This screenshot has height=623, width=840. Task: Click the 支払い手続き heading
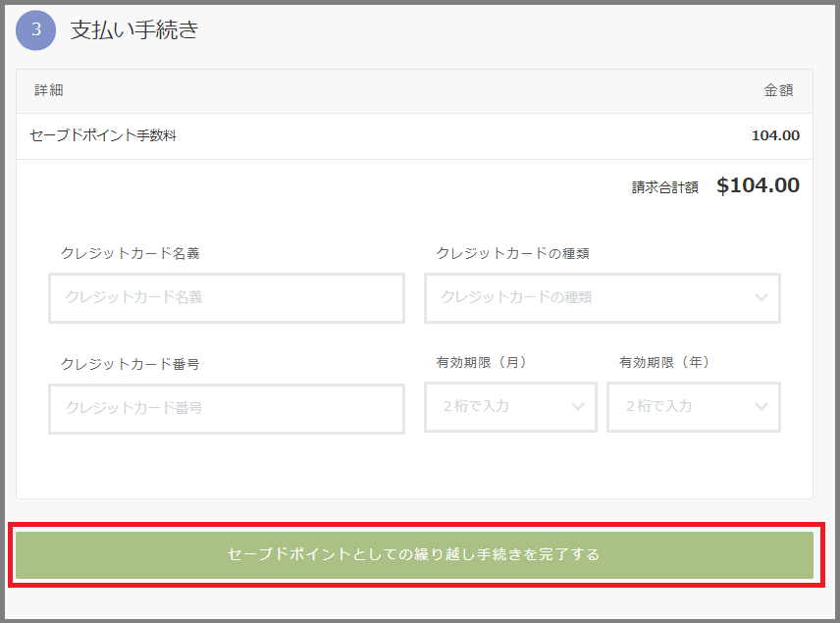coord(134,29)
